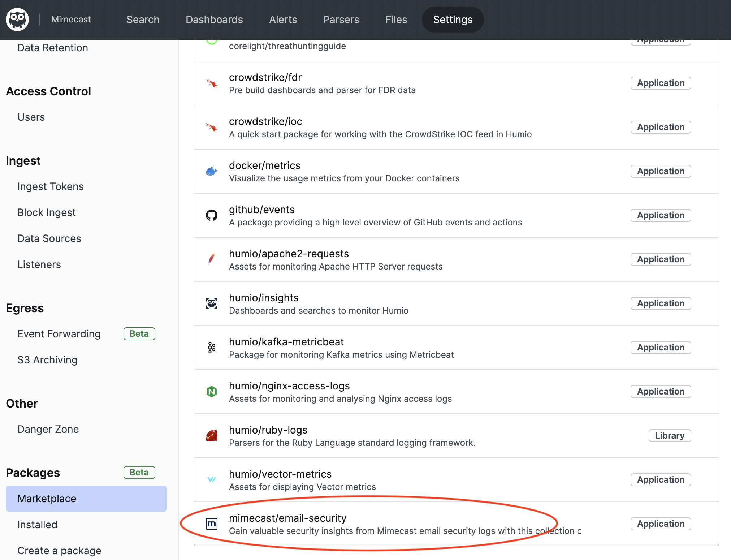Click the humio/insights owl icon
Screen dimensions: 731x560
pos(212,303)
